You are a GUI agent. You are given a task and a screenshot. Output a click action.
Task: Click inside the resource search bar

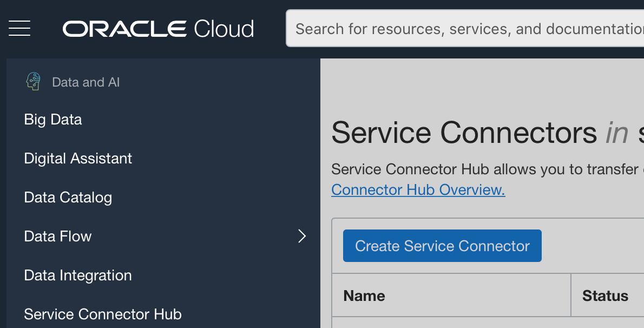click(465, 29)
